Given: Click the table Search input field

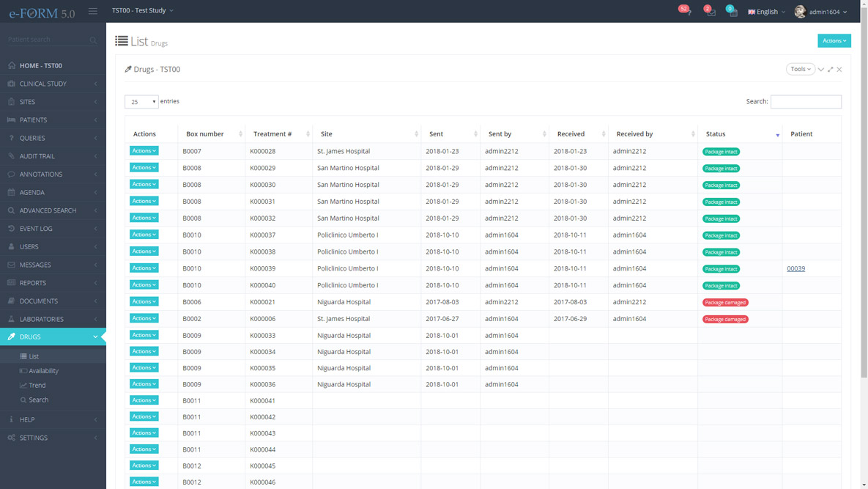Looking at the screenshot, I should 806,102.
